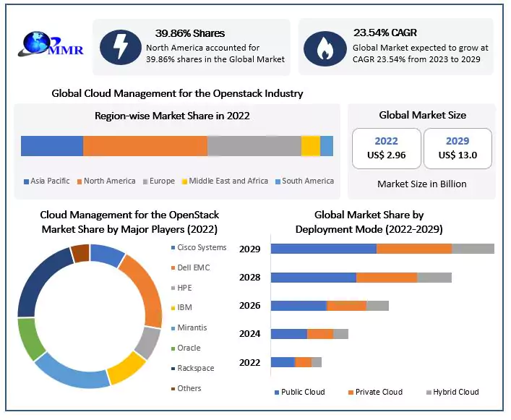Select the North America legend label
This screenshot has width=511, height=420.
109,181
